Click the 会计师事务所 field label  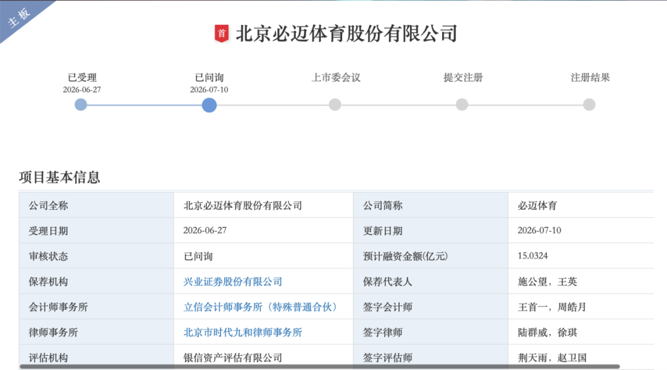pos(58,307)
